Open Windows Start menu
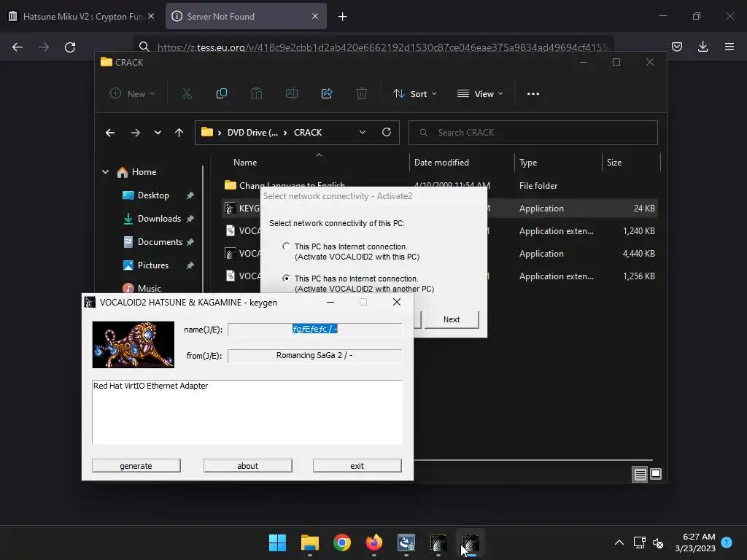The height and width of the screenshot is (560, 747). click(x=277, y=542)
